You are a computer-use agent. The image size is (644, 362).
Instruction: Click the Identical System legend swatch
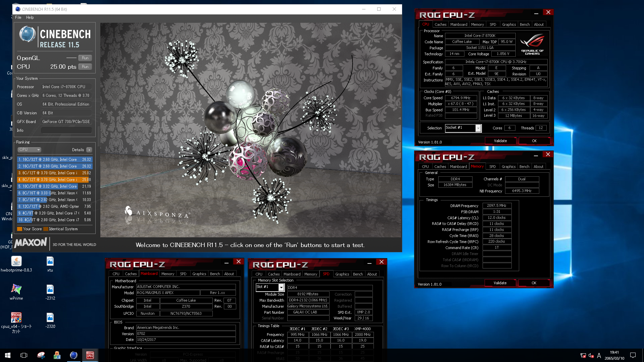tap(46, 229)
